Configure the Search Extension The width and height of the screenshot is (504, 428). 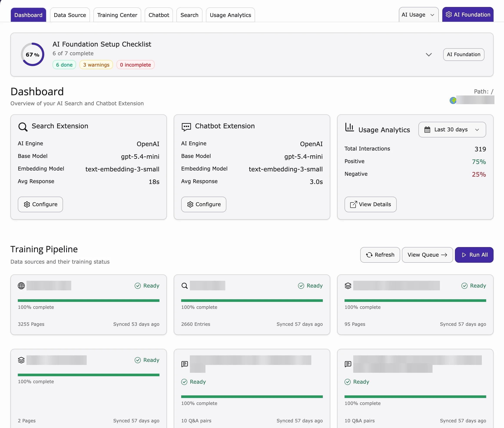[x=40, y=204]
